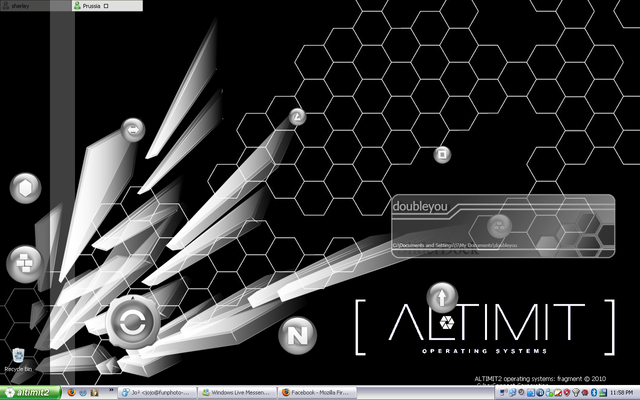Viewport: 640px width, 400px height.
Task: Click the doubleyou widget title
Action: click(420, 207)
